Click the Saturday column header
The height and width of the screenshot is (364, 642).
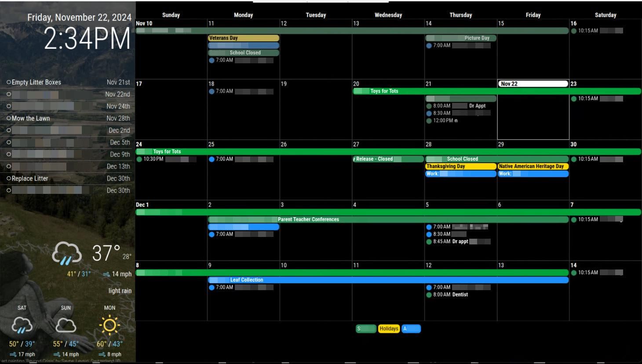(x=606, y=15)
